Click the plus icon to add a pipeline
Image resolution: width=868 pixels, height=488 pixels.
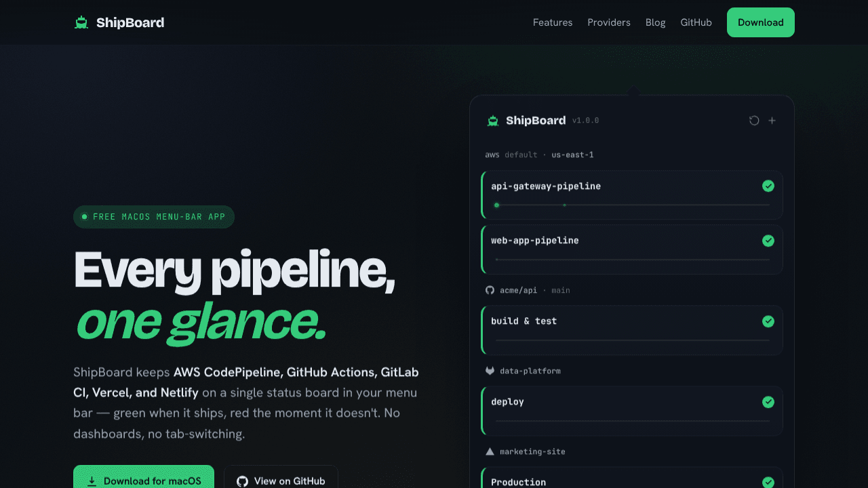[772, 121]
